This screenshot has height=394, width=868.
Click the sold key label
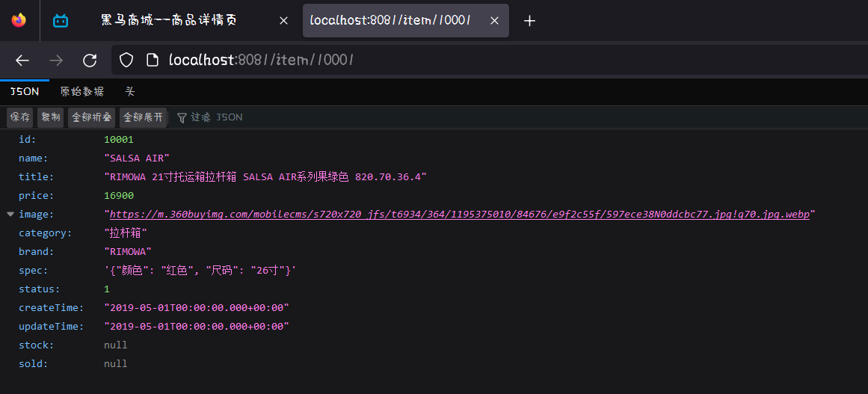click(33, 364)
